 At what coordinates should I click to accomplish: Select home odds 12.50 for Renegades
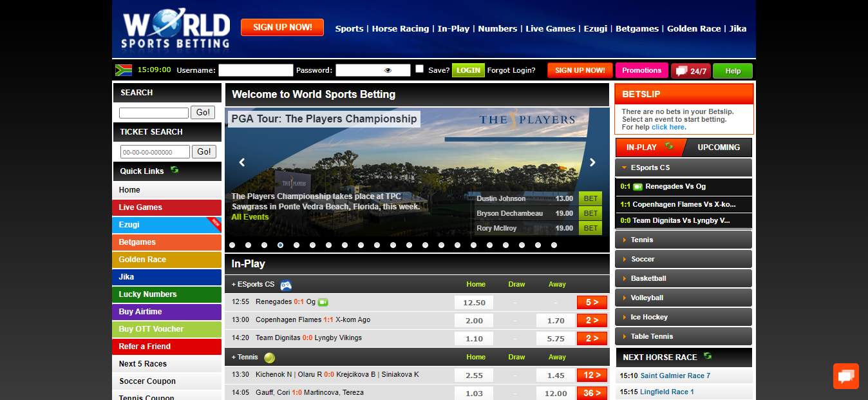tap(474, 302)
